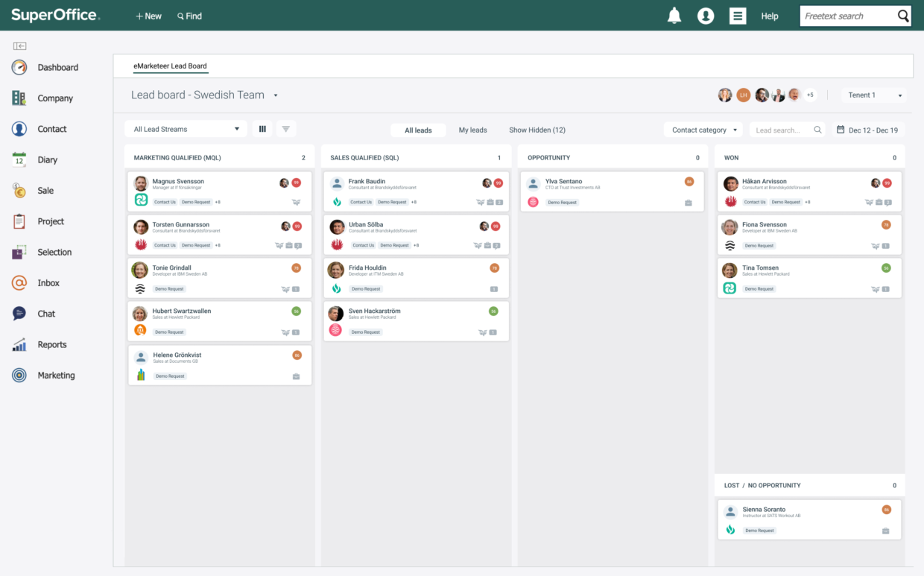Open the All Lead Streams dropdown

[185, 128]
